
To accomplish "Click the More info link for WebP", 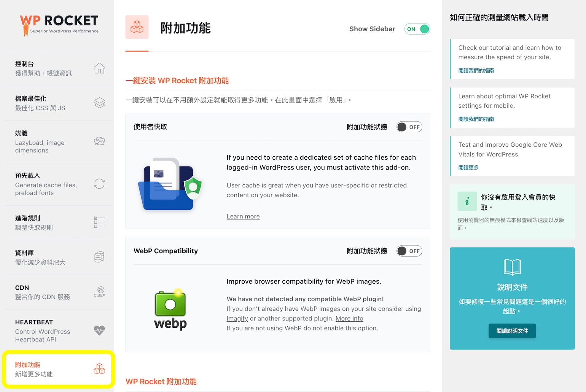I will 349,319.
